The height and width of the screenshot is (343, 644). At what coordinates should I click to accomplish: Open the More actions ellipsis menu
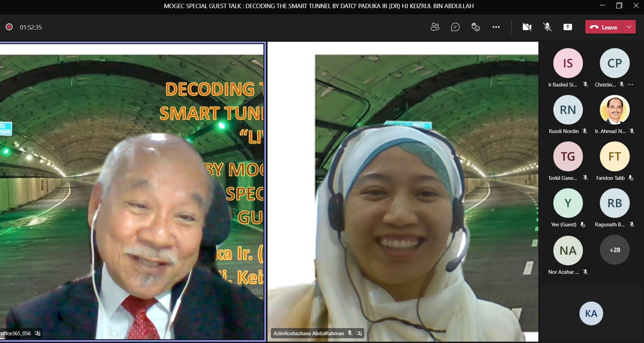[x=496, y=27]
